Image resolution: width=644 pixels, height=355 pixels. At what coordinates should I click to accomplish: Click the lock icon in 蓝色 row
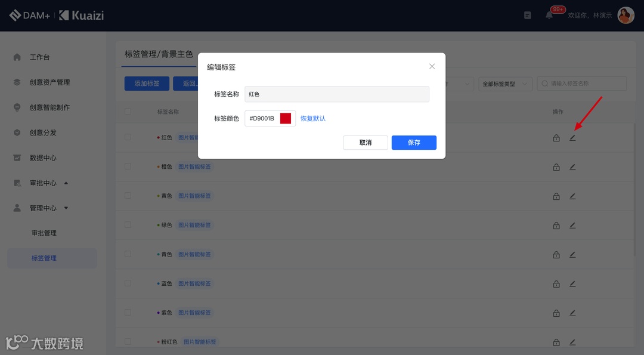(x=556, y=284)
